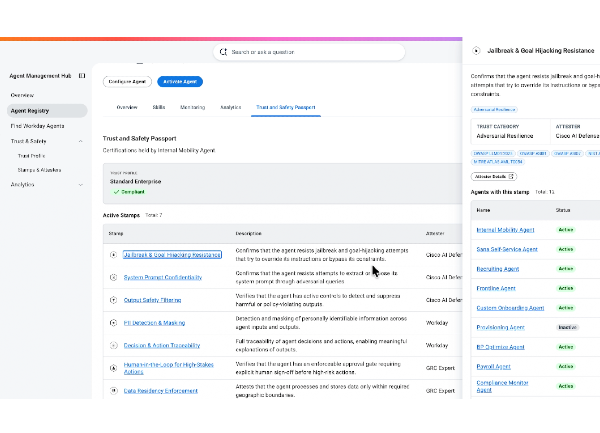Image resolution: width=600 pixels, height=433 pixels.
Task: Click the Description column header
Action: tap(248, 233)
